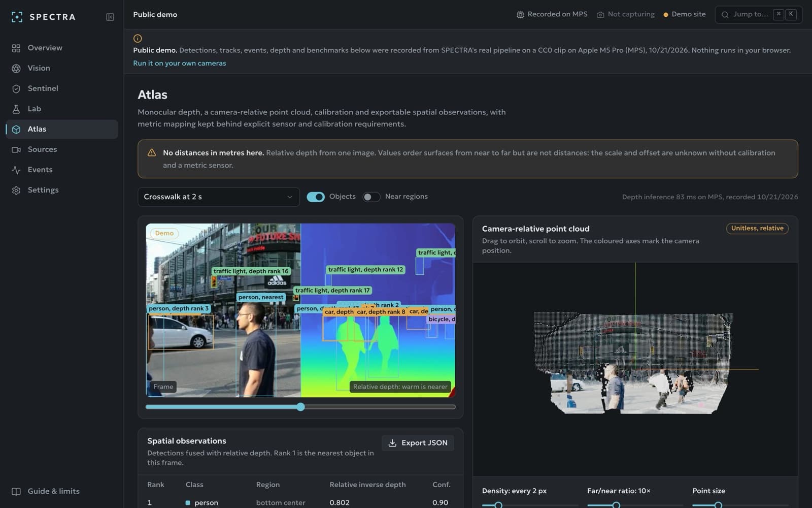Focus the Jump to search field
812x508 pixels.
(759, 15)
